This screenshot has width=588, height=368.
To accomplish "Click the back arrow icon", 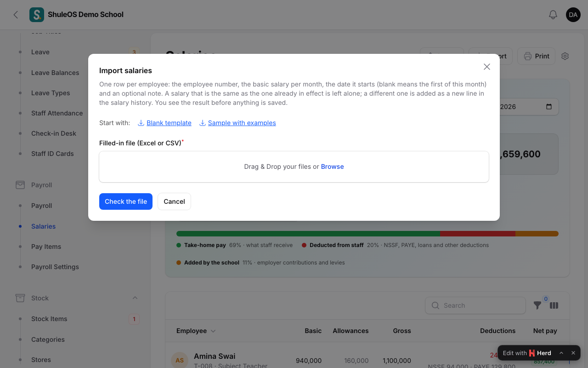I will click(x=16, y=15).
